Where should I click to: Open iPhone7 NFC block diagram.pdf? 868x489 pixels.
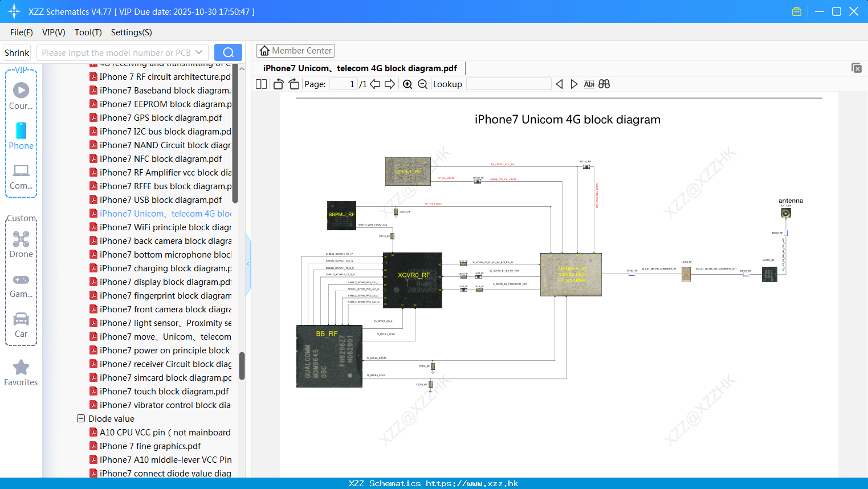coord(156,159)
